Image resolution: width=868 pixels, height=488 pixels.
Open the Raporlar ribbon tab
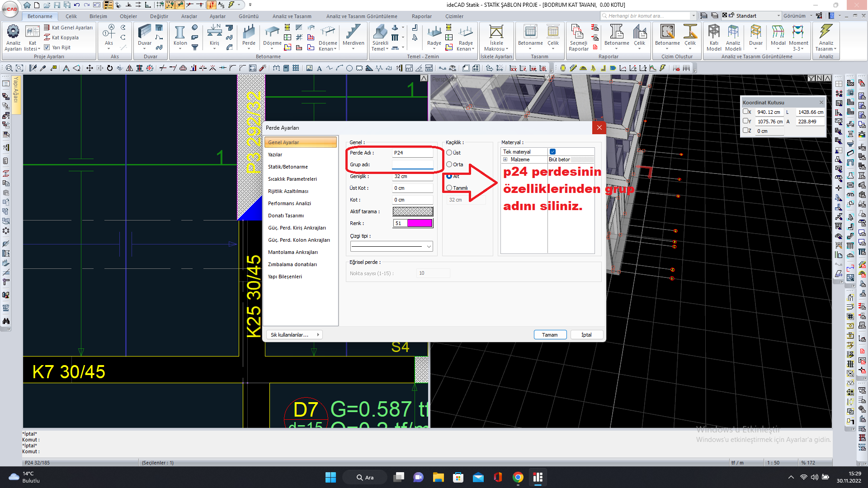[421, 16]
